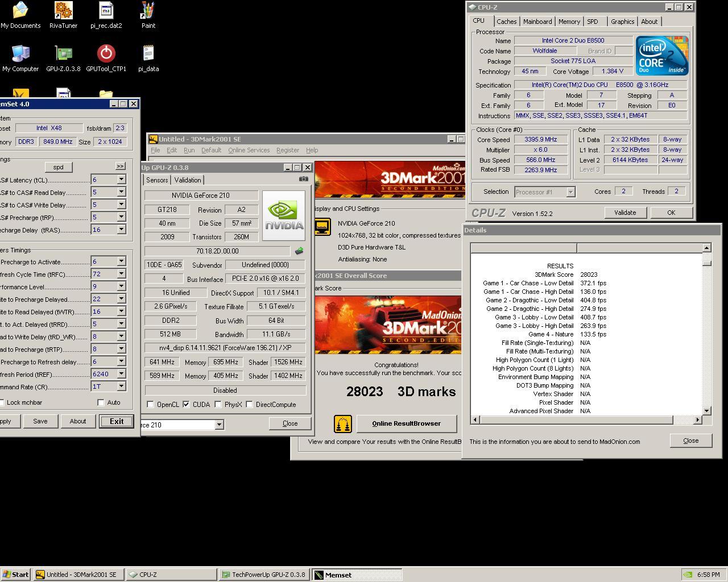Image resolution: width=728 pixels, height=582 pixels.
Task: Open My Computer desktop icon
Action: (20, 58)
